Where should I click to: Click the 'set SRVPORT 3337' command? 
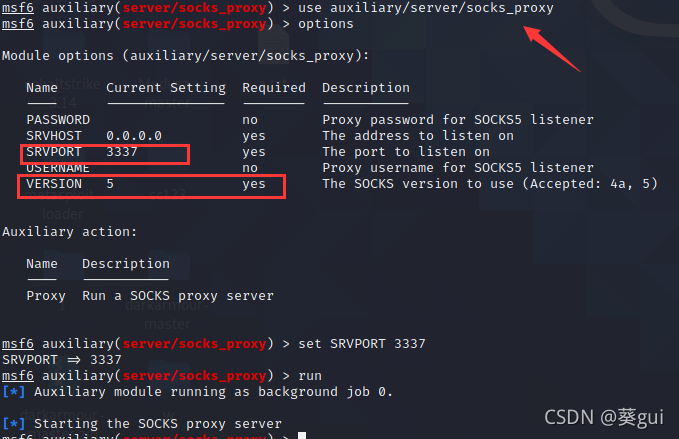coord(362,344)
